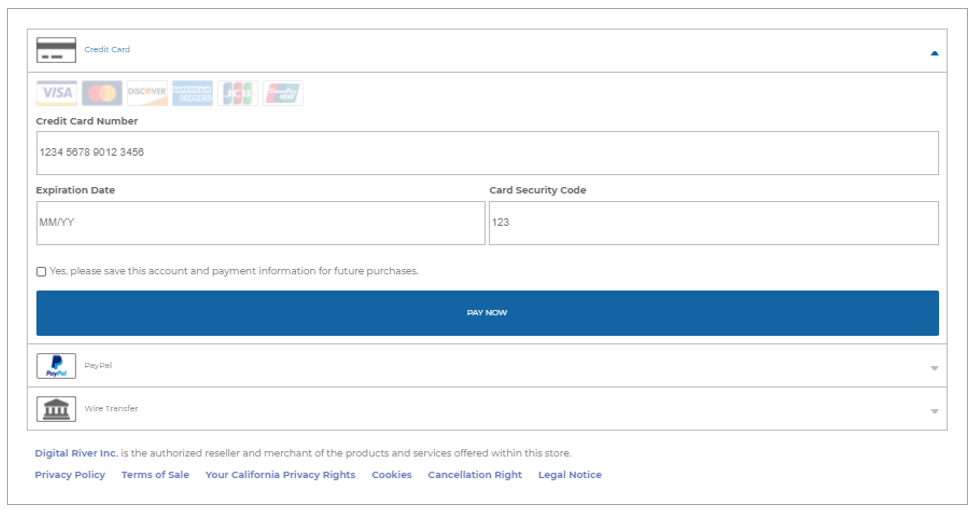Viewport: 977px width, 512px height.
Task: Open the Privacy Policy link
Action: point(70,475)
